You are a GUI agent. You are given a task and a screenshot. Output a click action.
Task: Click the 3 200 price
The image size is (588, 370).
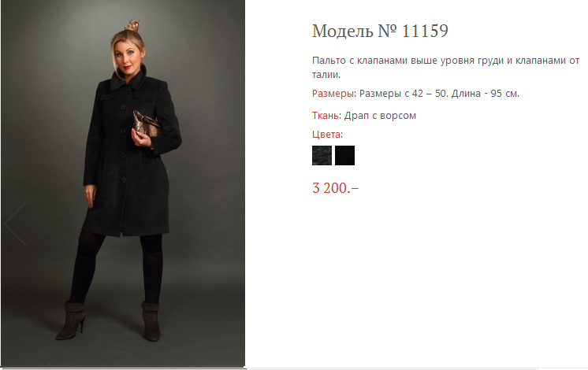335,188
